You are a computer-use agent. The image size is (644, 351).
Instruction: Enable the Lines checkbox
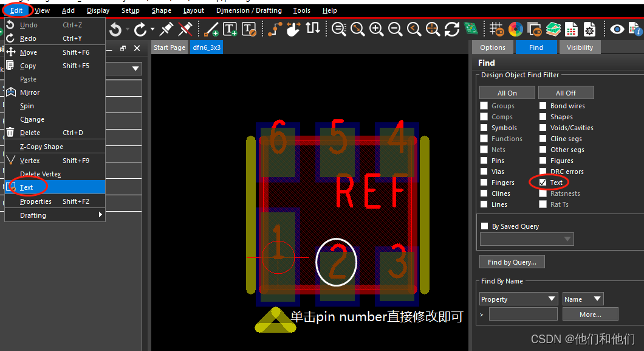484,204
